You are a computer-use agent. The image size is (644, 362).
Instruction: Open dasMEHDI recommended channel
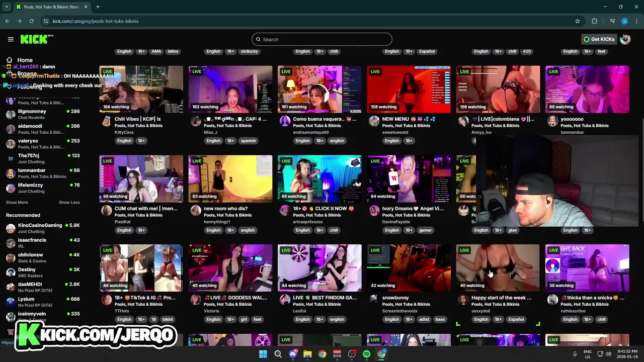43,287
